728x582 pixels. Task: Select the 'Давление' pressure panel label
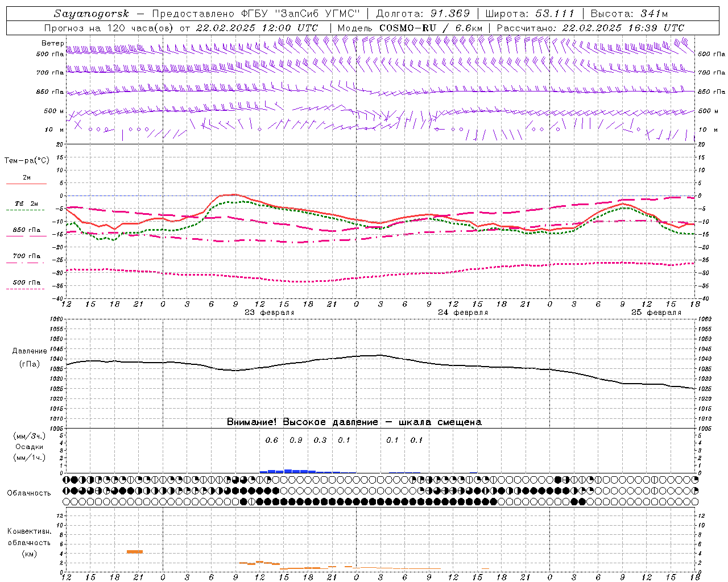(30, 351)
